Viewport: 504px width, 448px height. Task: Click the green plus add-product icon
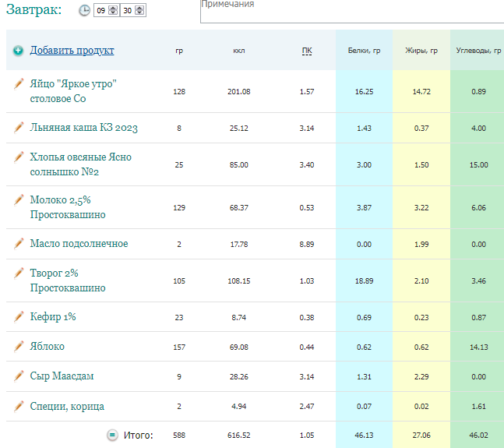point(19,51)
